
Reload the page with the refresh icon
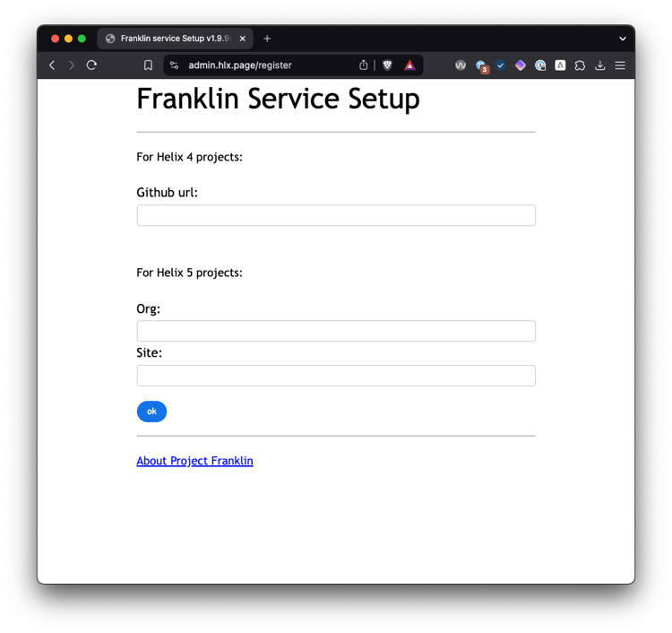pos(91,65)
